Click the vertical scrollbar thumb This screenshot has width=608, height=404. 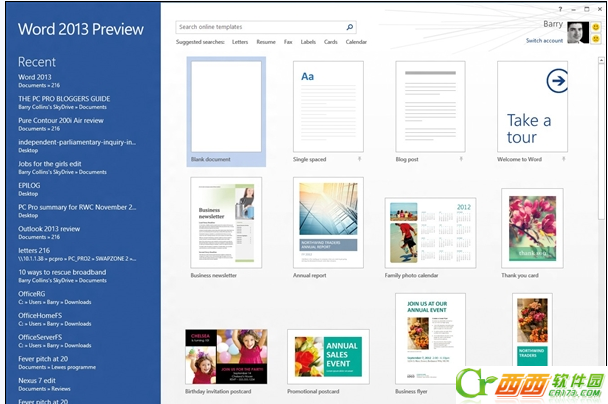(x=601, y=140)
